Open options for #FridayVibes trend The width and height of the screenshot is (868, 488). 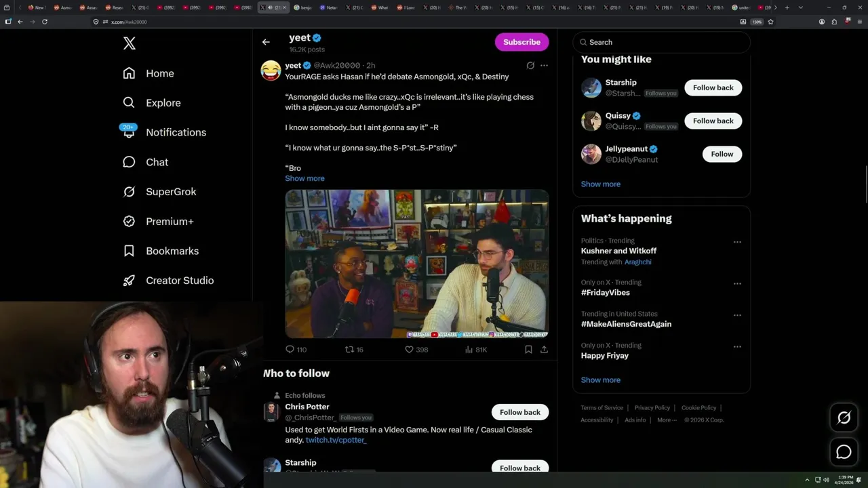pos(737,284)
